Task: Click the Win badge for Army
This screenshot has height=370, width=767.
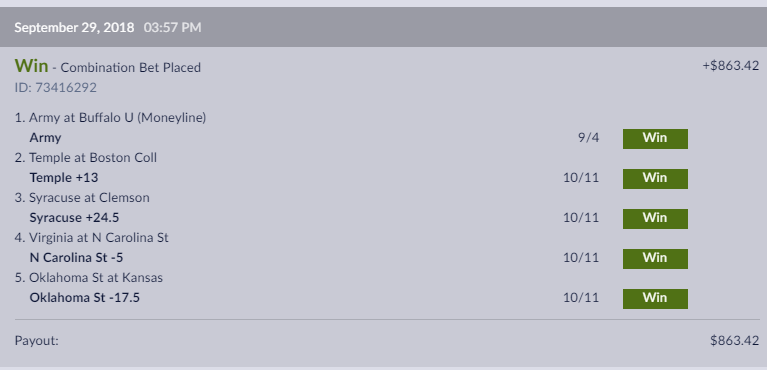Action: click(x=655, y=139)
